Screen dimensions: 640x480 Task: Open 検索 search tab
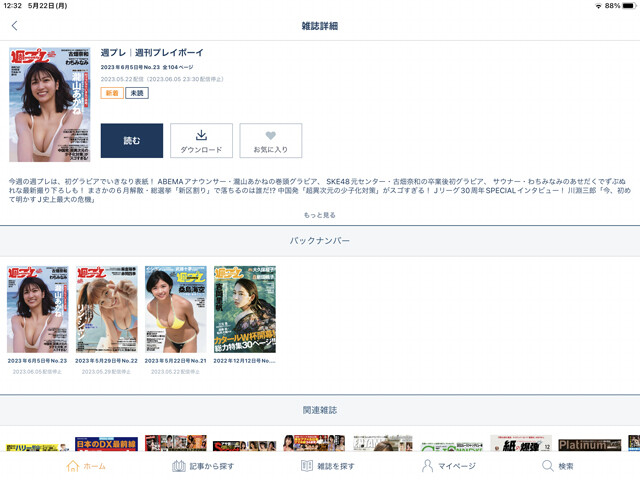(558, 466)
